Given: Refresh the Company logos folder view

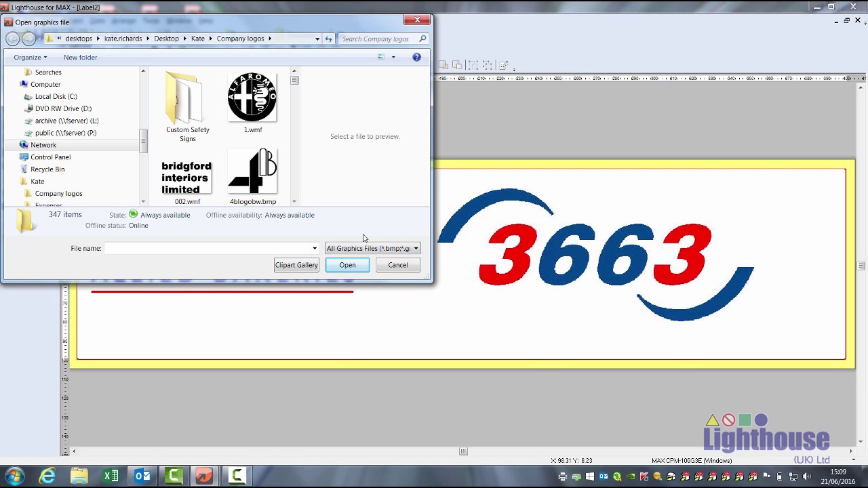Looking at the screenshot, I should pyautogui.click(x=328, y=39).
